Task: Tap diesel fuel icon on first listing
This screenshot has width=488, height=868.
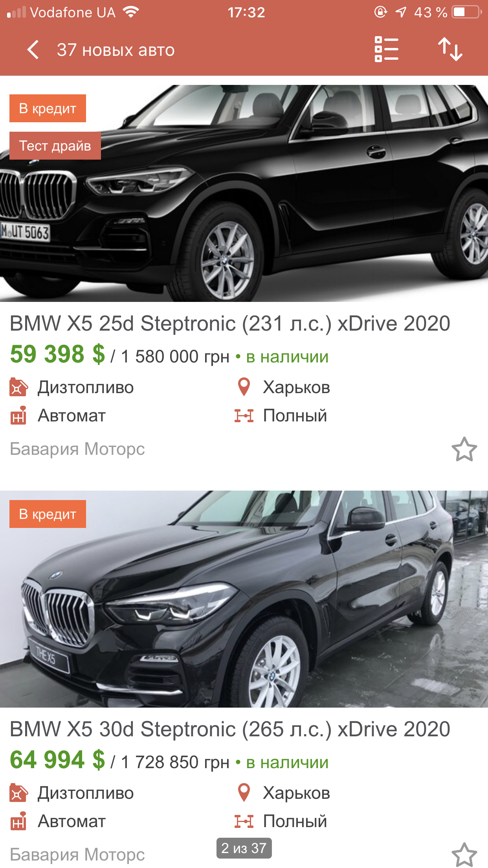Action: [x=18, y=387]
